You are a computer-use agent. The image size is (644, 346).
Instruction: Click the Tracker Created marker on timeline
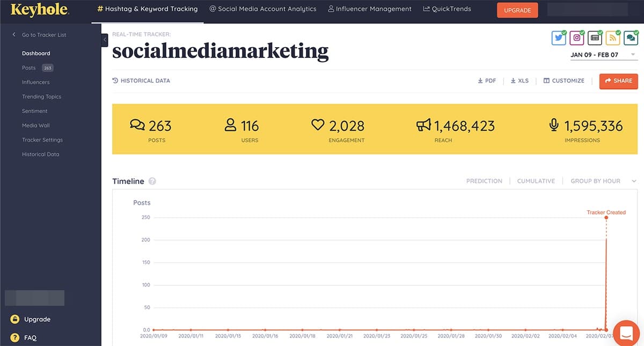tap(606, 218)
